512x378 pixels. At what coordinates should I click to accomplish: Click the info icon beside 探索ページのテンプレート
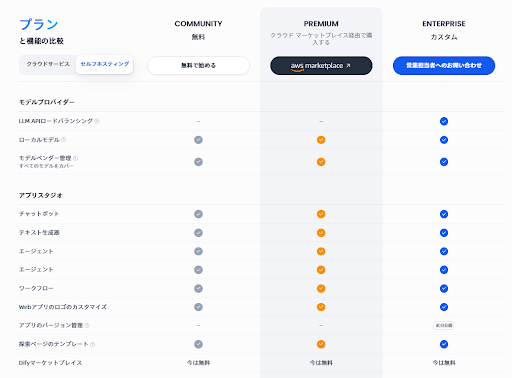tap(93, 344)
